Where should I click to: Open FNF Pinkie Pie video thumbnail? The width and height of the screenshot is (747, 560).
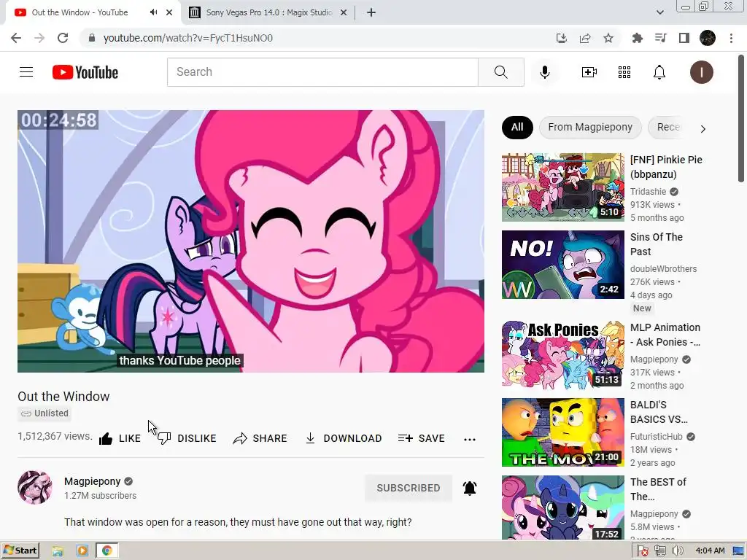(x=563, y=187)
